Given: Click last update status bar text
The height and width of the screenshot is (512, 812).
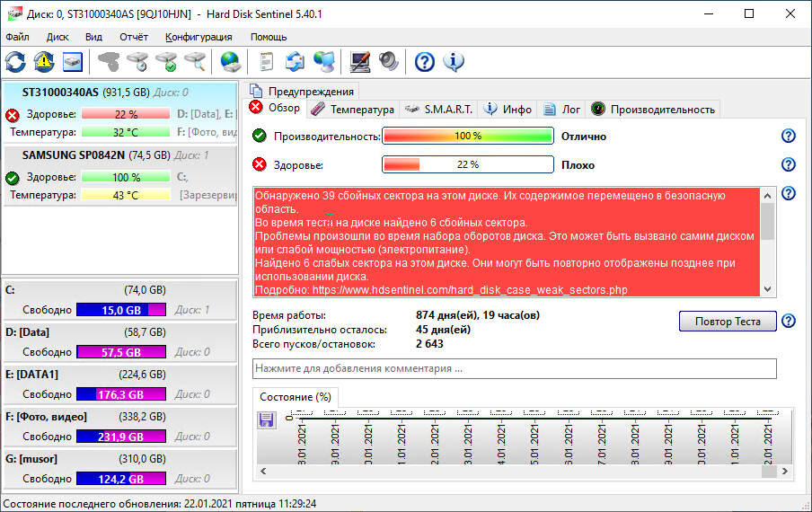Looking at the screenshot, I should click(160, 504).
